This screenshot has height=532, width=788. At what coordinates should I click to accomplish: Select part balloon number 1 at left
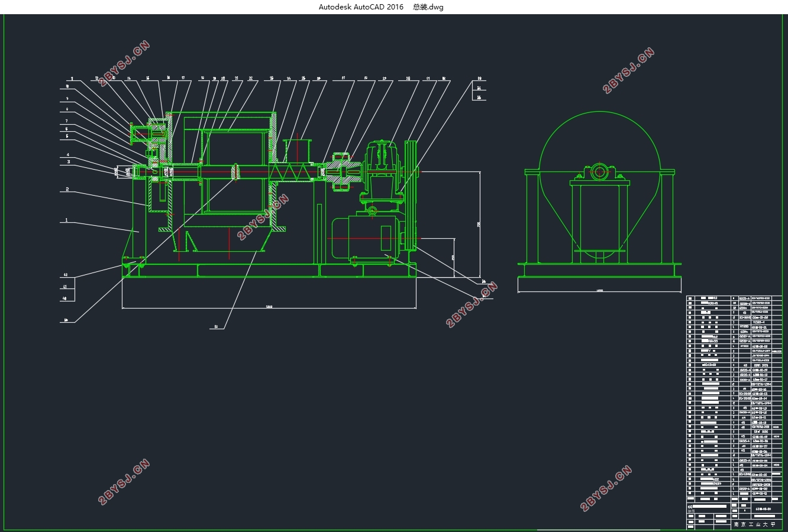(67, 220)
